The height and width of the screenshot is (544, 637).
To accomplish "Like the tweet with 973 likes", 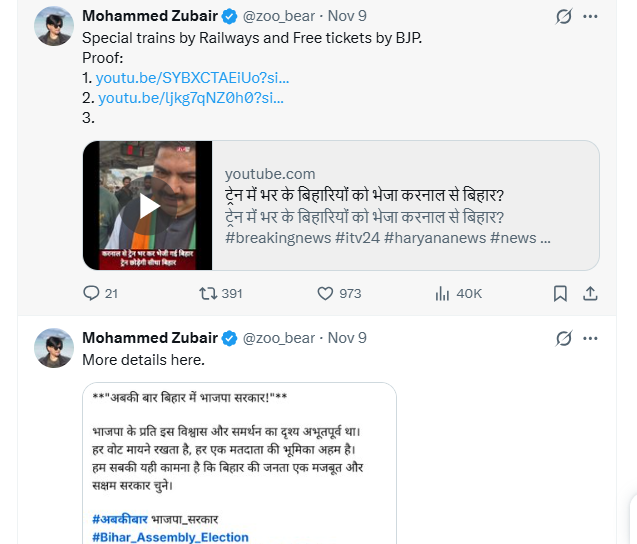I will coord(325,293).
